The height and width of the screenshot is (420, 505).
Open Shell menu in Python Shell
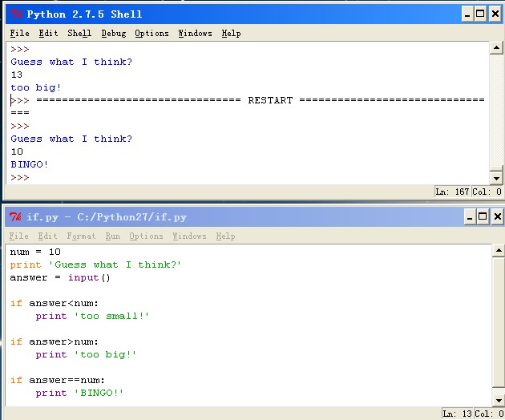tap(79, 33)
